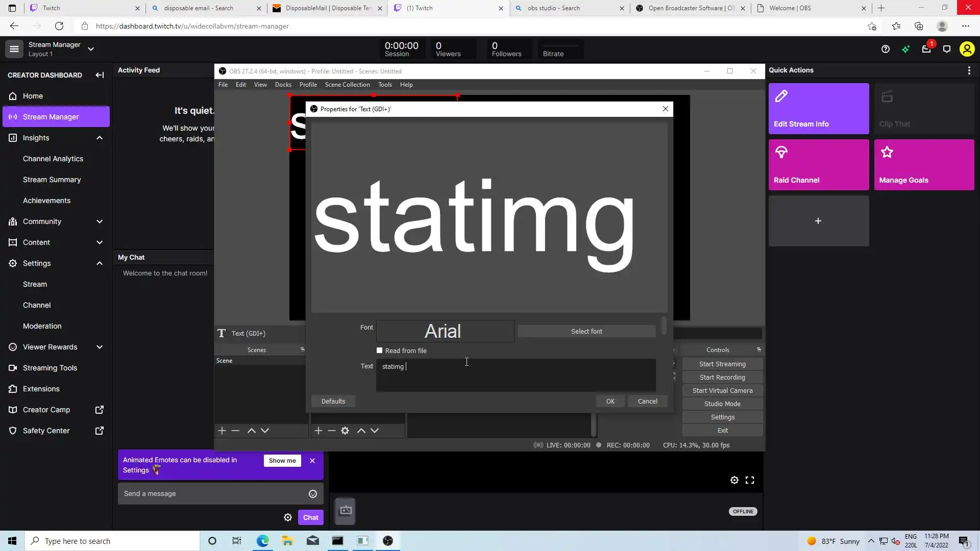Click the Select font button
Screen dimensions: 980x551
tap(586, 332)
